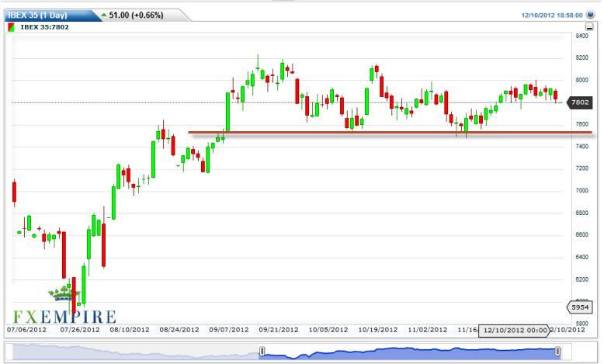Click the 09/21/2012 date on time axis

click(x=279, y=330)
